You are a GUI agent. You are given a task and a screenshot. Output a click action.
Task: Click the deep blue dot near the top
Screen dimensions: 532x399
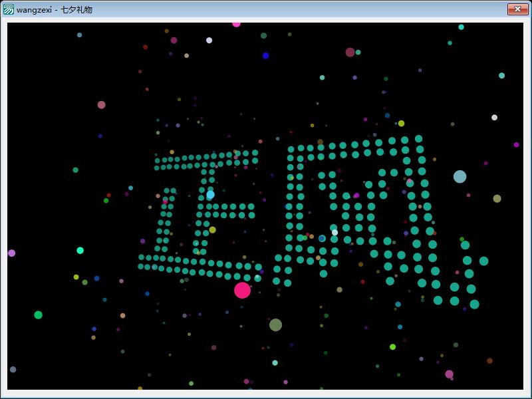[x=265, y=56]
